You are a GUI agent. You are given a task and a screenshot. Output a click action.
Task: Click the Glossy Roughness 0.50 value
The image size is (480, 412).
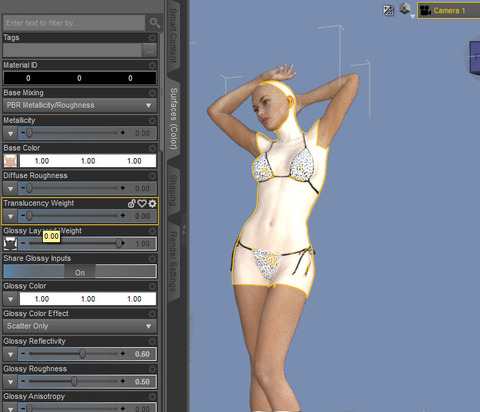(x=142, y=382)
